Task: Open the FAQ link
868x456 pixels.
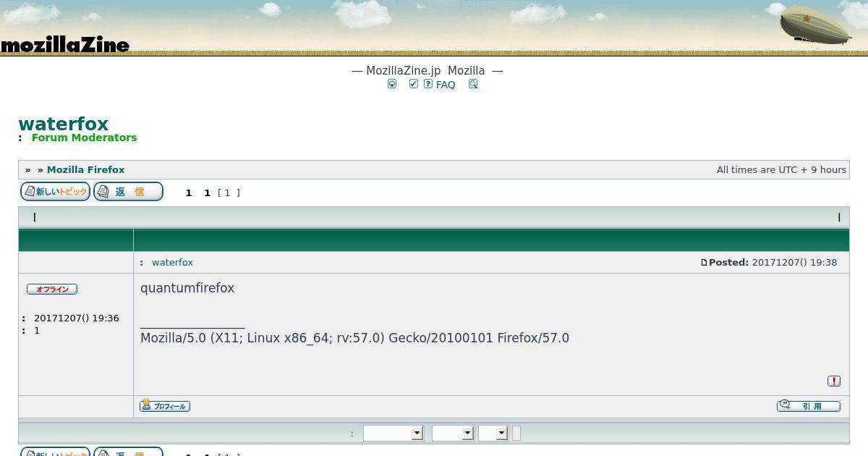Action: pyautogui.click(x=446, y=85)
